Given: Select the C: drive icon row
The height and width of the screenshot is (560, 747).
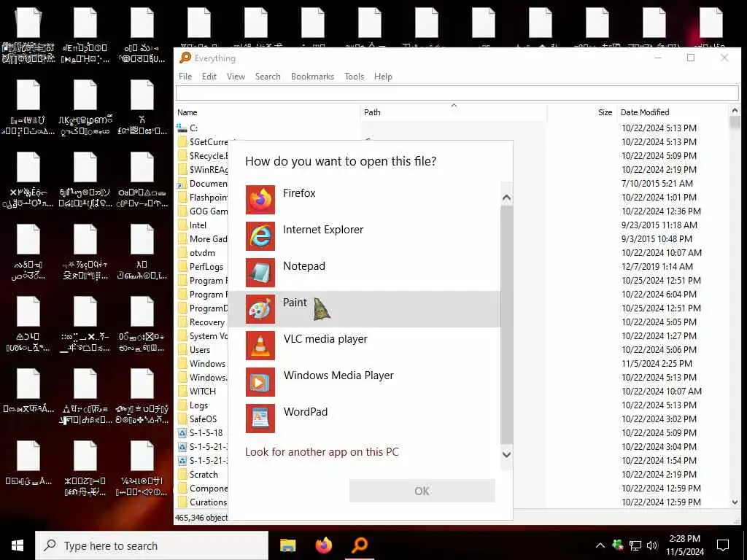Looking at the screenshot, I should pyautogui.click(x=182, y=128).
